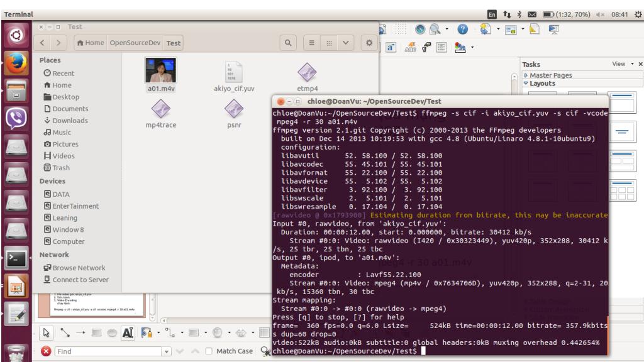Switch Files to grid view
Viewport: 644px width, 362px height.
(x=329, y=43)
